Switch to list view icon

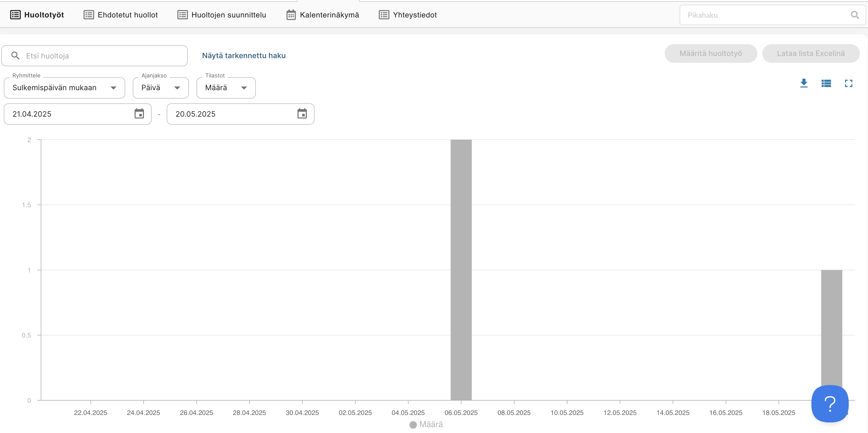(x=826, y=83)
